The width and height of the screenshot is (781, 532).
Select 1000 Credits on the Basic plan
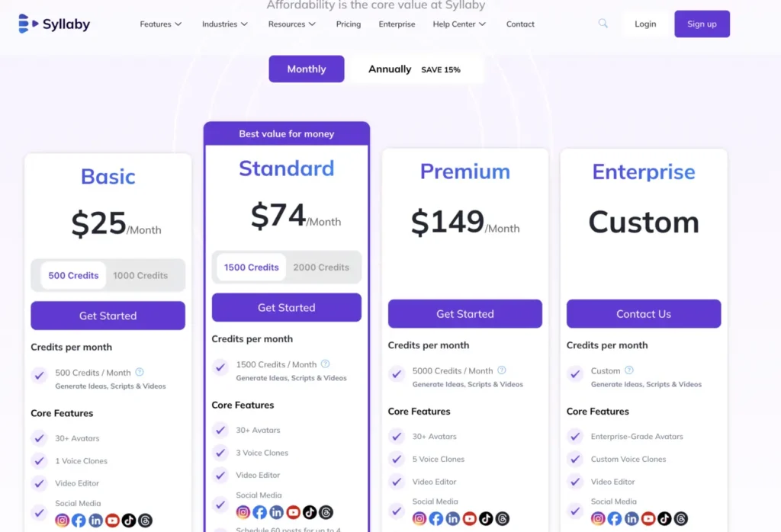coord(140,275)
